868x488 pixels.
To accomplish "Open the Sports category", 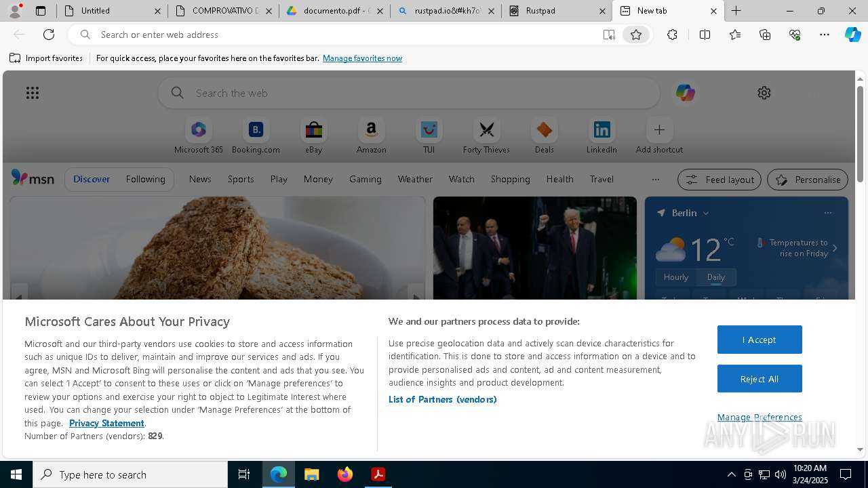I will point(241,179).
